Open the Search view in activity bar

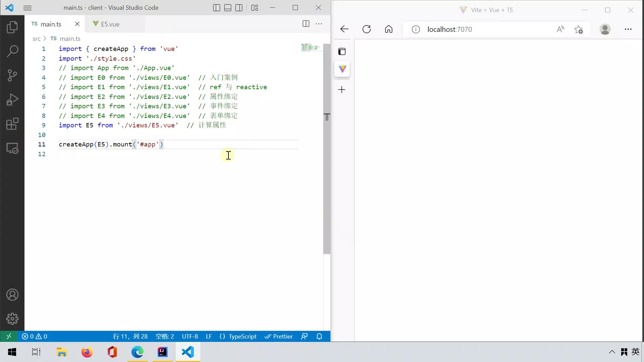(x=12, y=51)
